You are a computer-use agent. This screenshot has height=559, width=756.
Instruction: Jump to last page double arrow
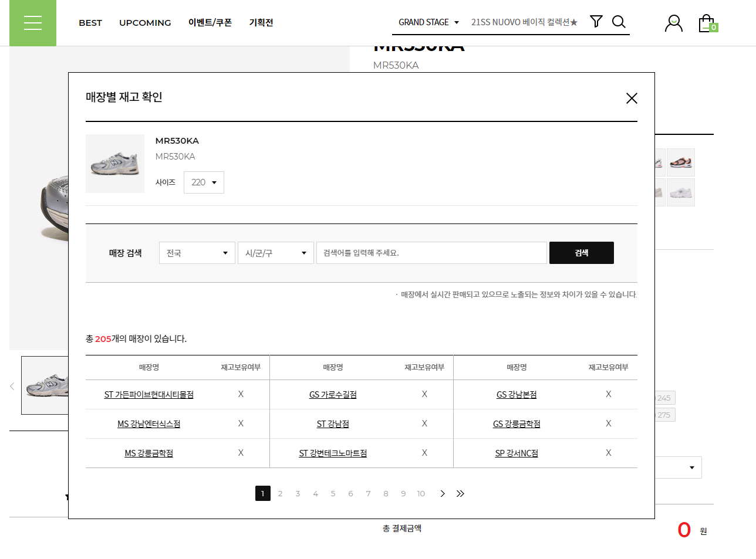coord(460,493)
